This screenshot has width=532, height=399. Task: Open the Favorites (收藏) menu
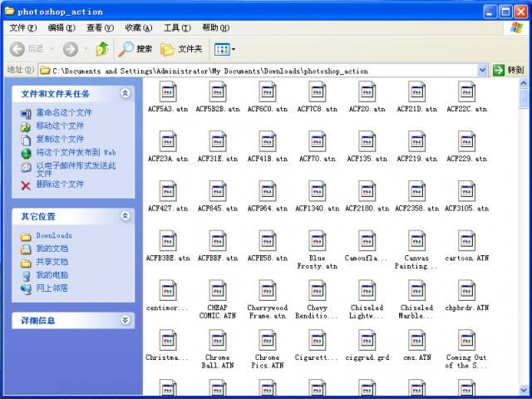pos(139,27)
